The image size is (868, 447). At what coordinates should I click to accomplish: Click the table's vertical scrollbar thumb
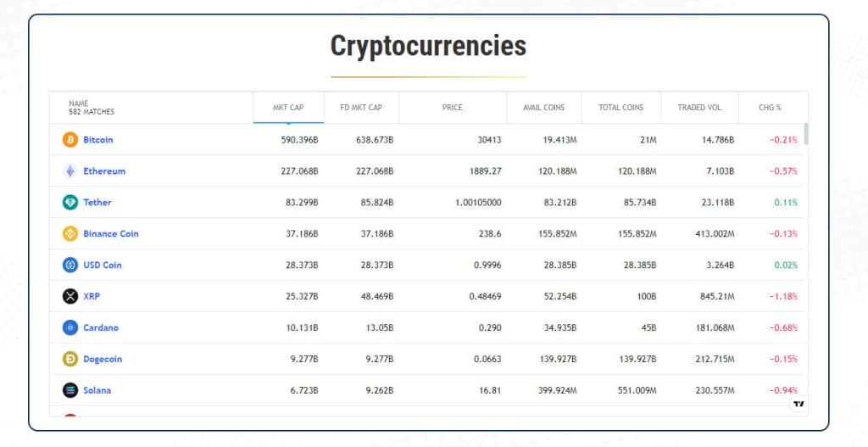[x=805, y=134]
